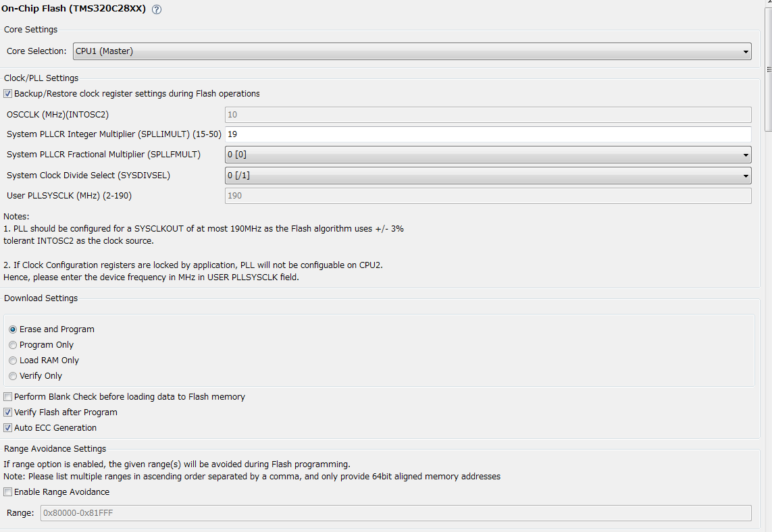Pick the Verify Only radio button

pos(13,376)
